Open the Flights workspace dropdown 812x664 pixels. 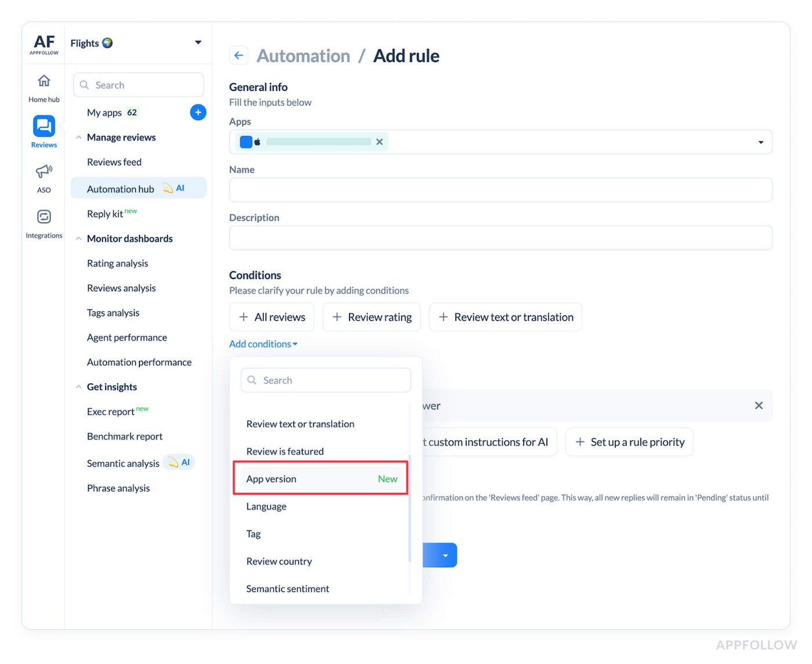198,43
